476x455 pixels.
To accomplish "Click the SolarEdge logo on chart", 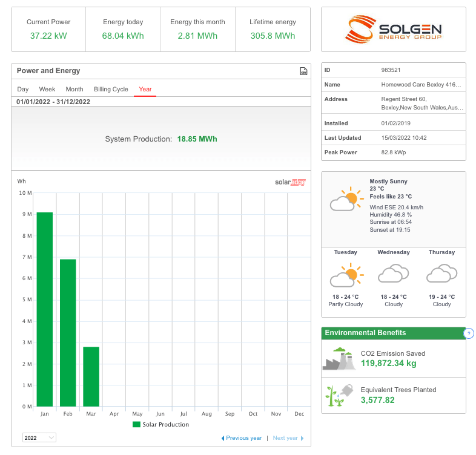I will click(290, 182).
